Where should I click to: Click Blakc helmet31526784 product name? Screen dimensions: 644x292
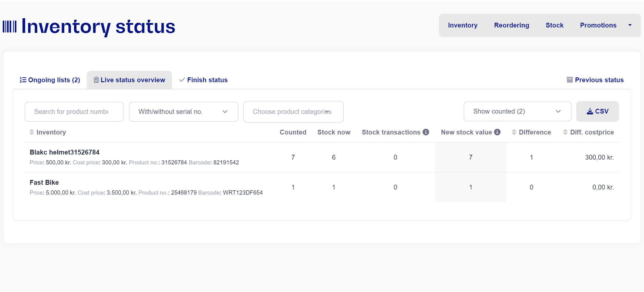point(64,152)
